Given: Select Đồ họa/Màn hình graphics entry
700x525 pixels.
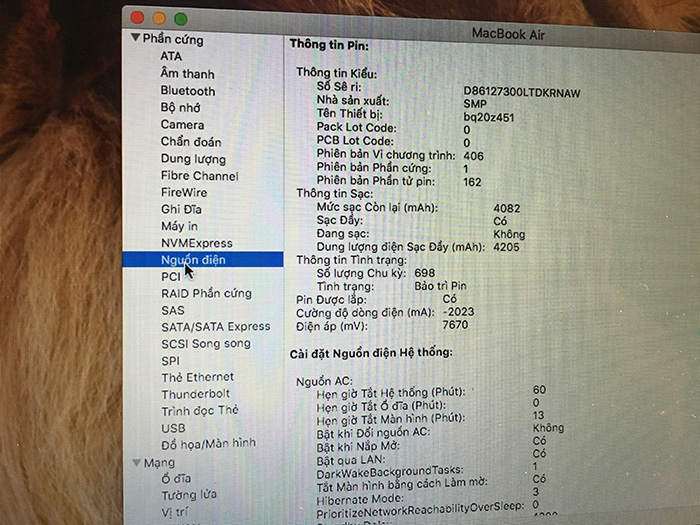Looking at the screenshot, I should [208, 443].
